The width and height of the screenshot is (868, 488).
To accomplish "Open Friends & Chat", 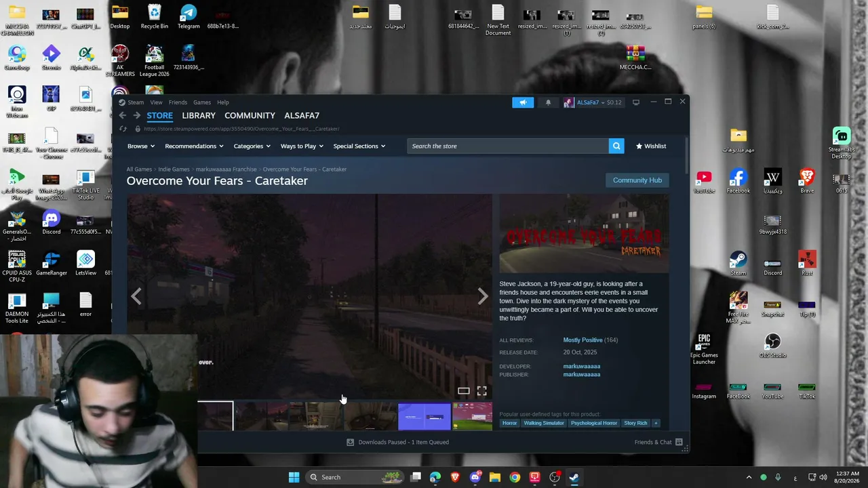I will click(658, 442).
